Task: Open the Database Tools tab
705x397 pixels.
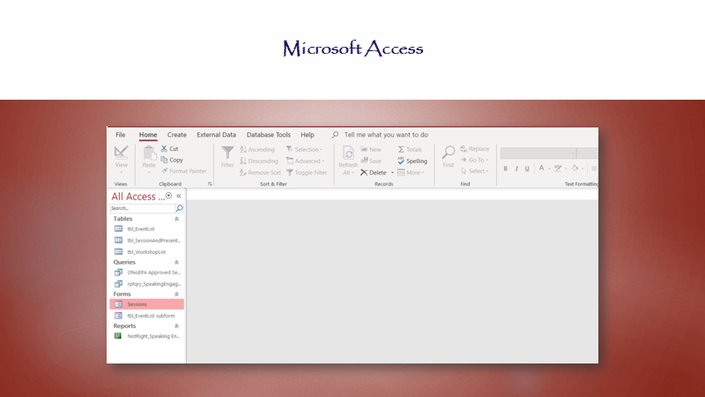Action: 268,135
